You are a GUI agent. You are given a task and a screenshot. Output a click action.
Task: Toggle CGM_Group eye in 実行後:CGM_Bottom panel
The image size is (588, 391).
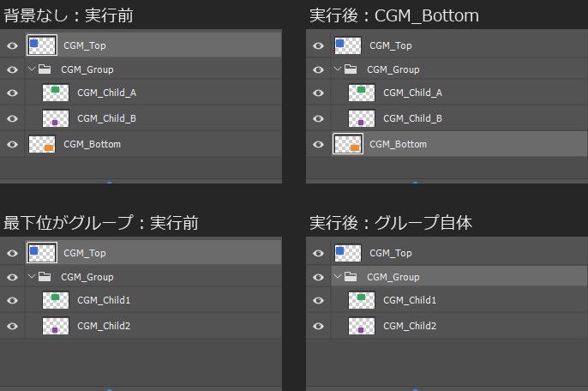[318, 69]
